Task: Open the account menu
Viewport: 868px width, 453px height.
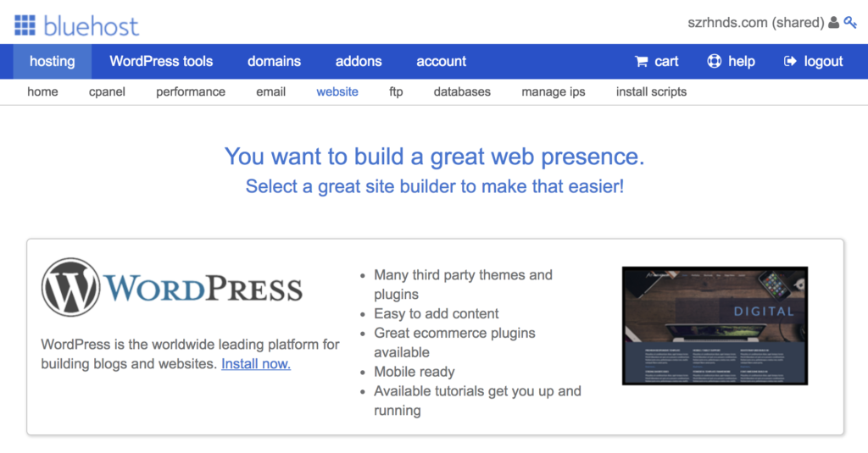Action: [x=441, y=62]
